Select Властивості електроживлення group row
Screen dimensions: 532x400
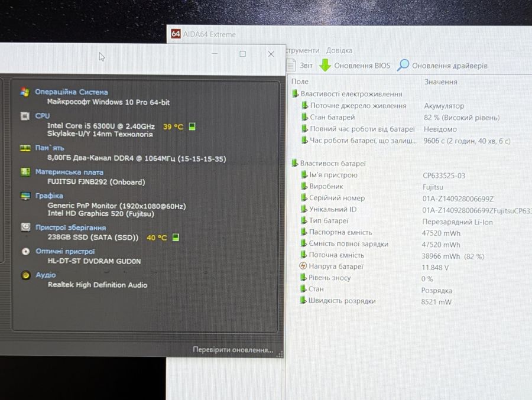pyautogui.click(x=347, y=94)
